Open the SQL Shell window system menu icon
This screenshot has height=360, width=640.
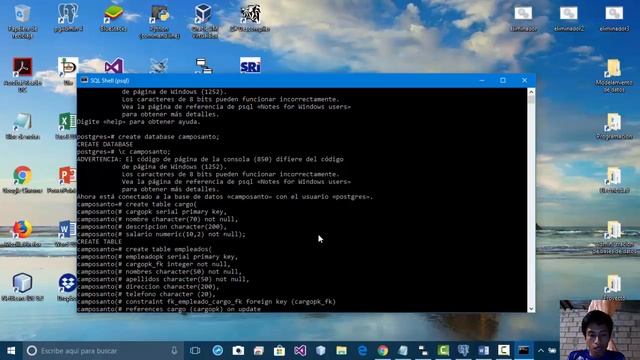tap(84, 80)
